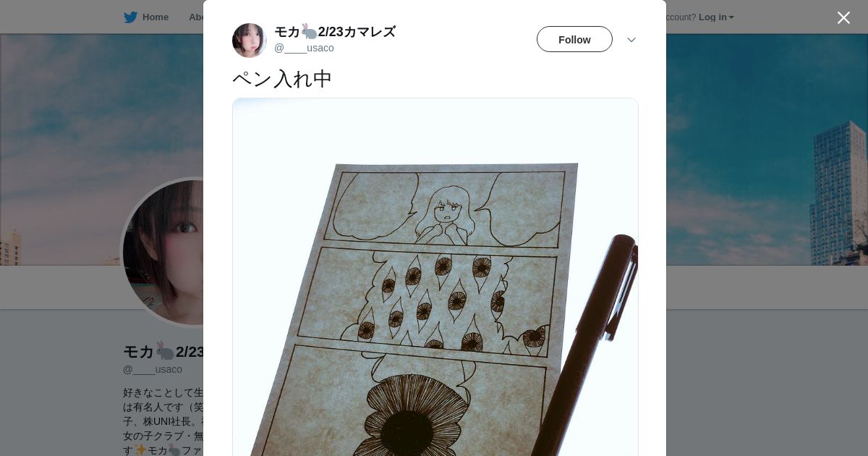Screen dimensions: 868x456
Task: Open the Log in dropdown
Action: tap(716, 17)
